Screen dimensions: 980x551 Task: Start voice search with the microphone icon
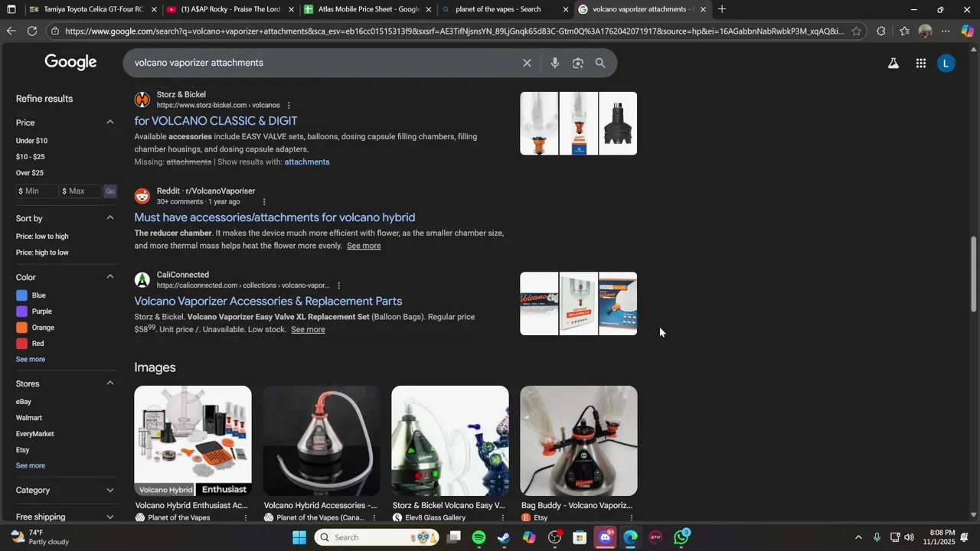coord(555,63)
